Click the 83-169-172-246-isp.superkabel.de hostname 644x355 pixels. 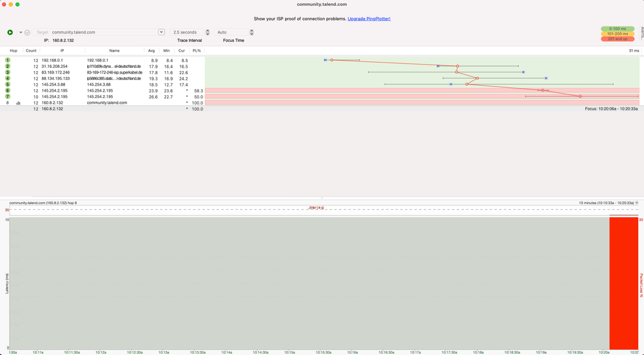[115, 72]
